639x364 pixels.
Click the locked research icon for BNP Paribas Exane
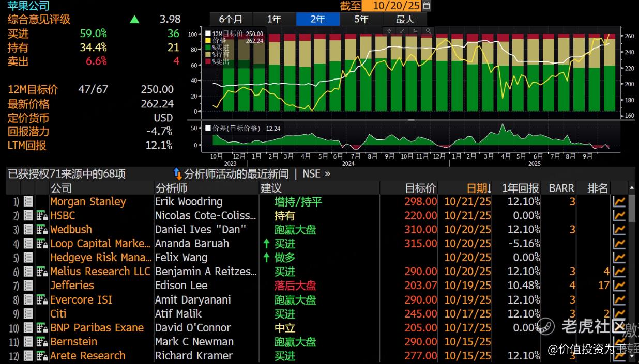pyautogui.click(x=42, y=327)
